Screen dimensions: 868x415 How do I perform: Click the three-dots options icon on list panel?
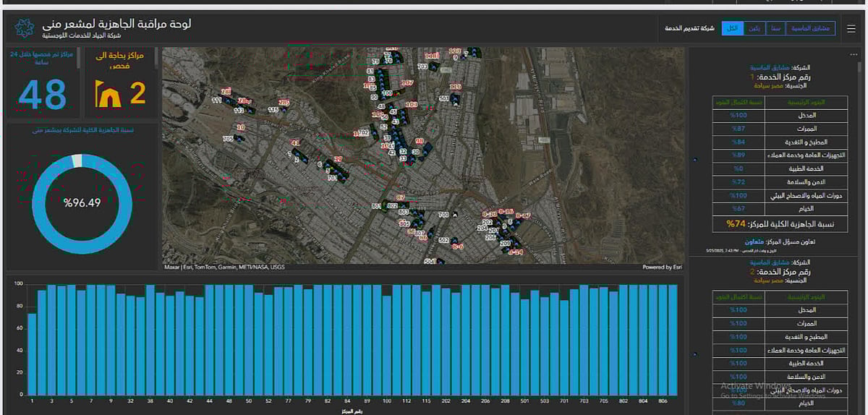[854, 54]
